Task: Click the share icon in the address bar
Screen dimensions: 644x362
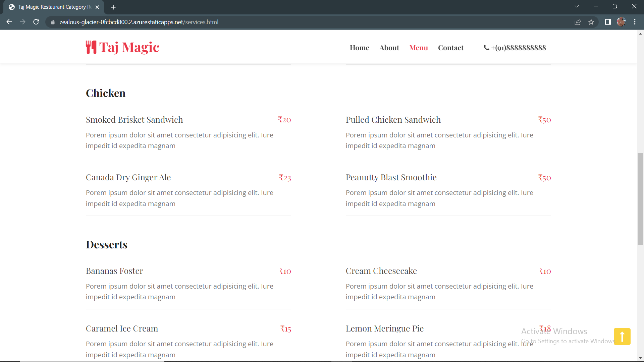Action: pyautogui.click(x=578, y=22)
